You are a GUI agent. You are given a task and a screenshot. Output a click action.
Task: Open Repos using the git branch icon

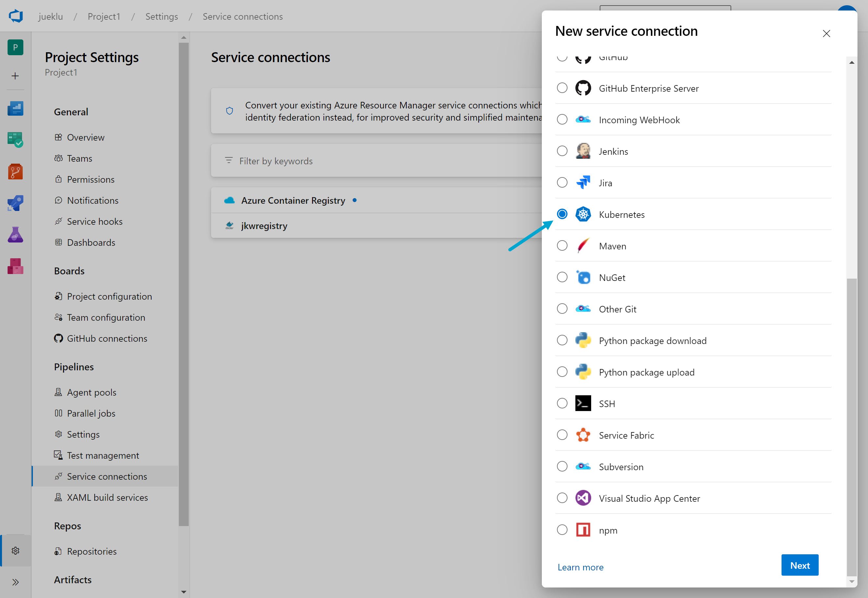point(15,172)
